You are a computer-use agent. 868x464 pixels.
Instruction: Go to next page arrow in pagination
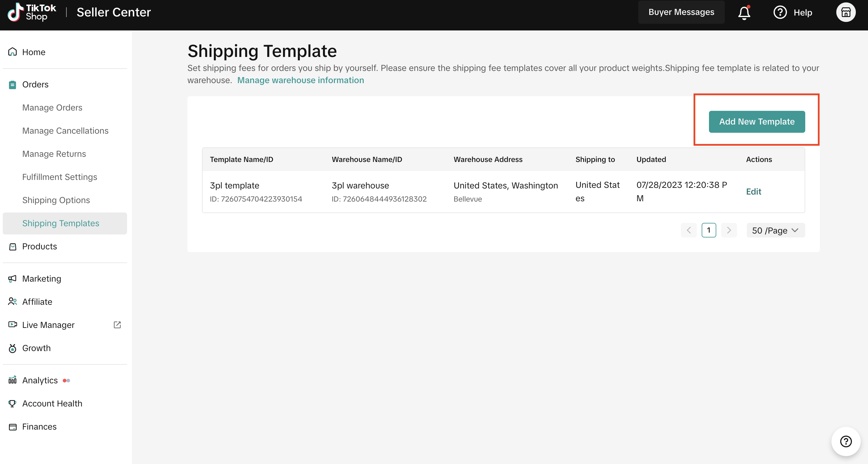(728, 230)
